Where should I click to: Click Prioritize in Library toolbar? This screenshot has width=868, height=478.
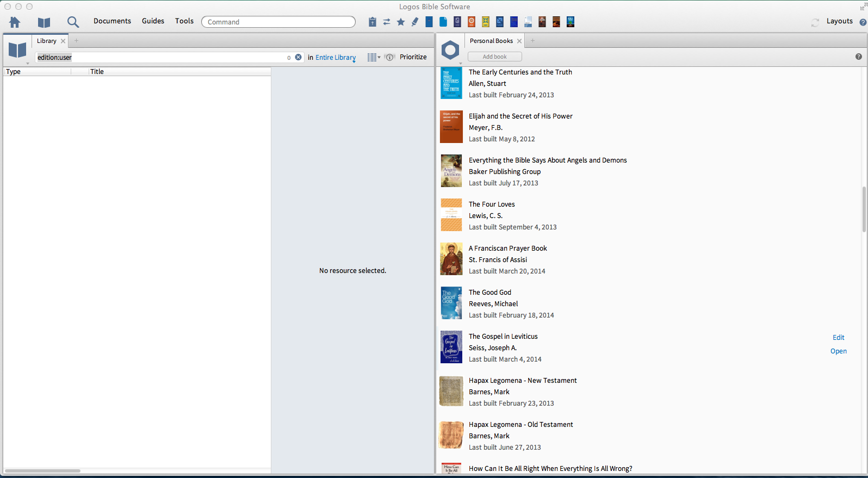(x=413, y=57)
